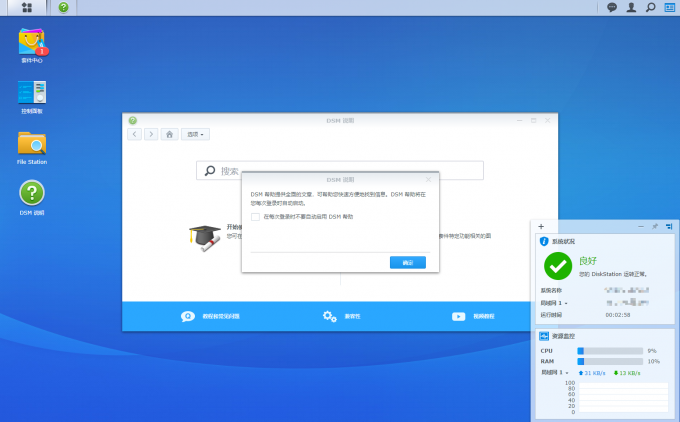Select the graduation cap Get Started icon
This screenshot has height=422, width=680.
[x=205, y=238]
